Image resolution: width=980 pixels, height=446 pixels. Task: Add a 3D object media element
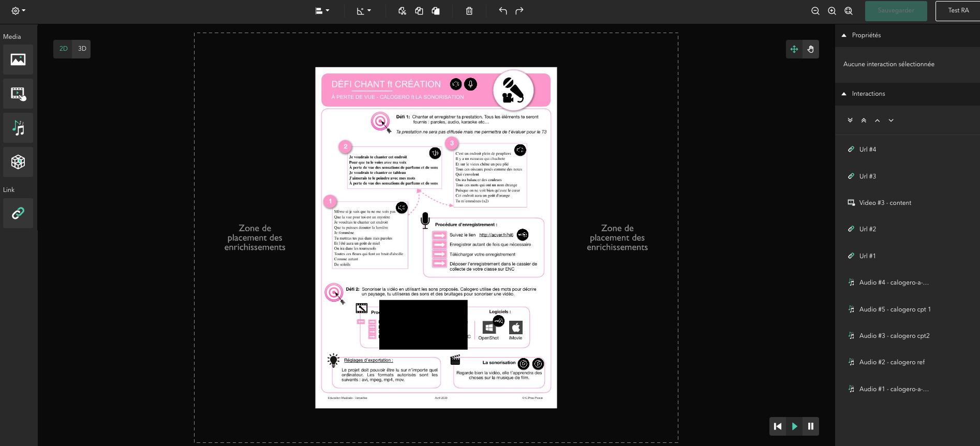(x=18, y=162)
